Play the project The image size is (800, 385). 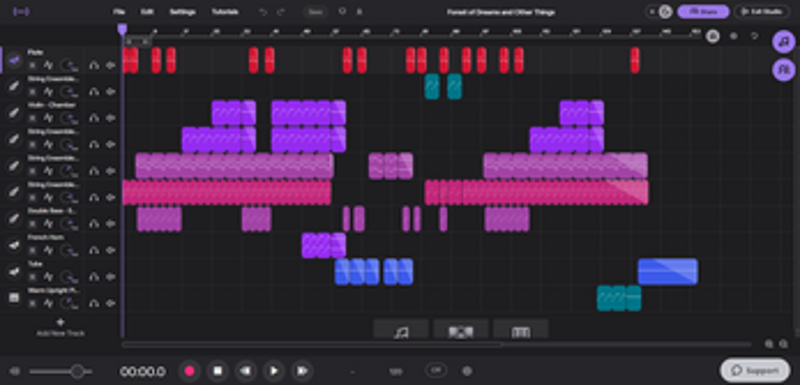pos(273,371)
